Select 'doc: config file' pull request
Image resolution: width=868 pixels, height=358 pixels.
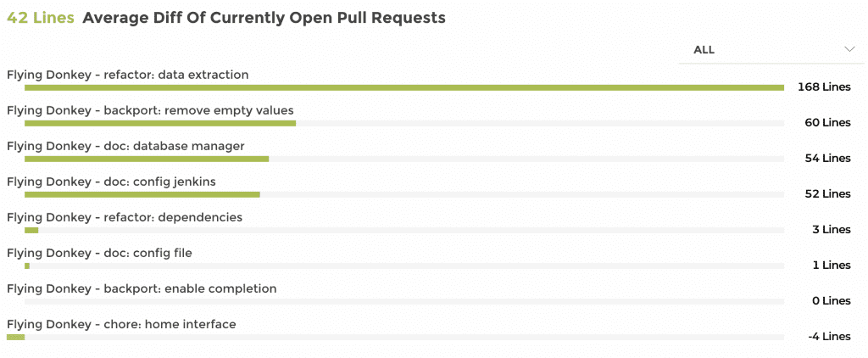pyautogui.click(x=105, y=253)
